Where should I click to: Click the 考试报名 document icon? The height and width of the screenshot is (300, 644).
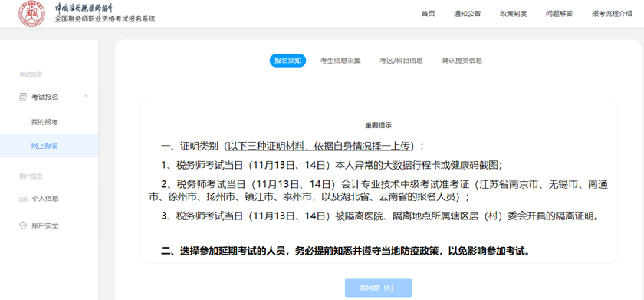(23, 97)
